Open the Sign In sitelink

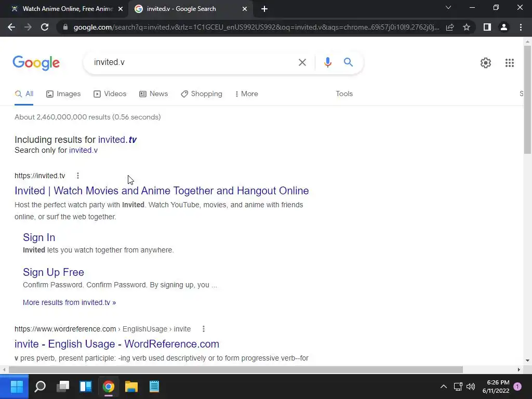point(39,237)
